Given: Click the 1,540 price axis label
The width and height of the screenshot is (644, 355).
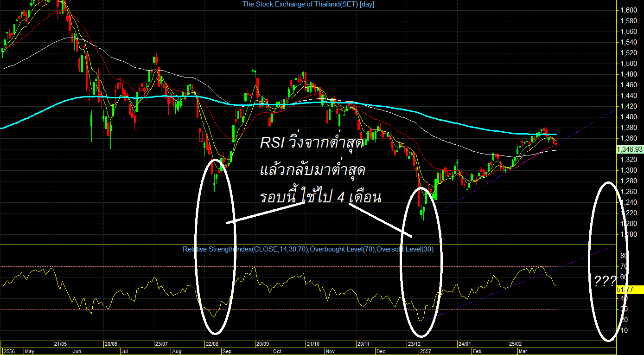Looking at the screenshot, I should (x=628, y=42).
